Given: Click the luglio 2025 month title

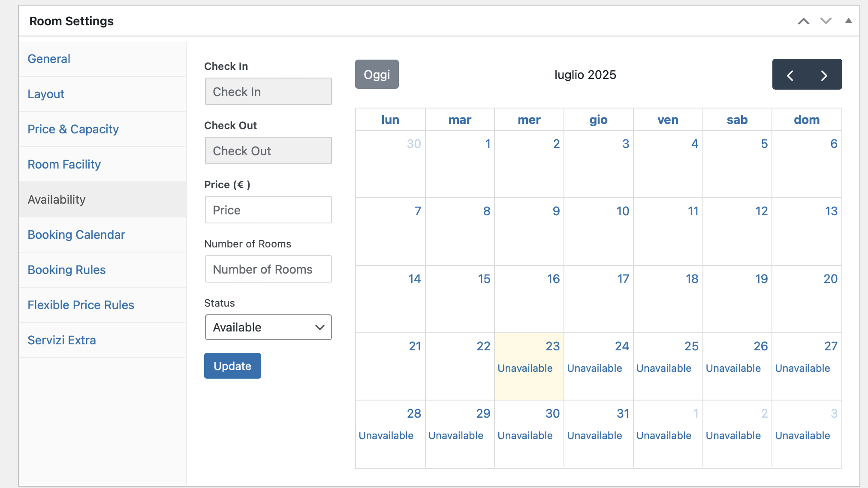Looking at the screenshot, I should click(585, 75).
